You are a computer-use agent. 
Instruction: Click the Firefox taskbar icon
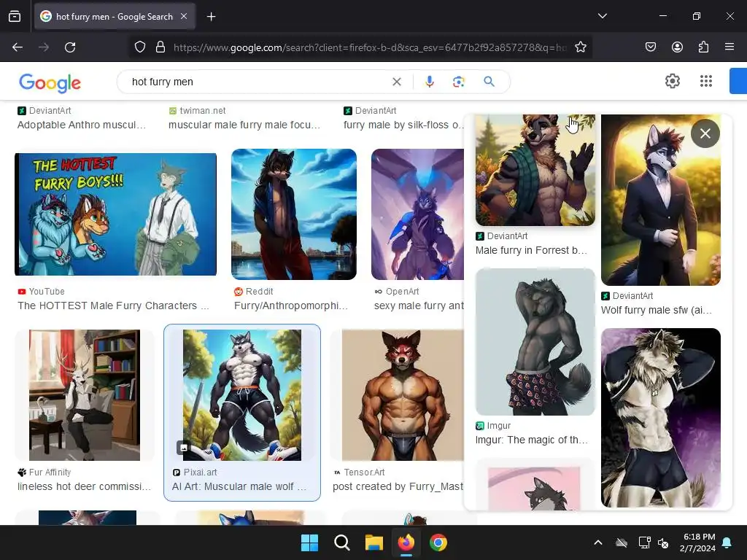point(406,542)
